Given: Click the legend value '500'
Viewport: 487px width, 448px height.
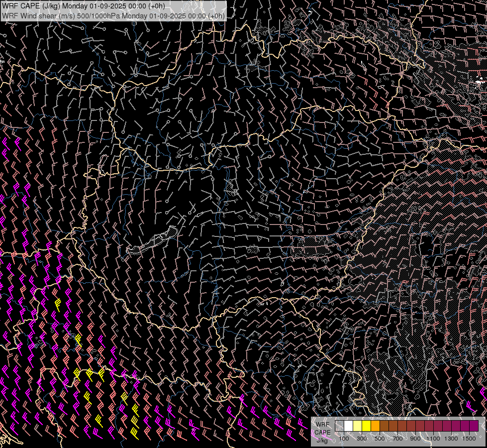Looking at the screenshot, I should pos(380,439).
